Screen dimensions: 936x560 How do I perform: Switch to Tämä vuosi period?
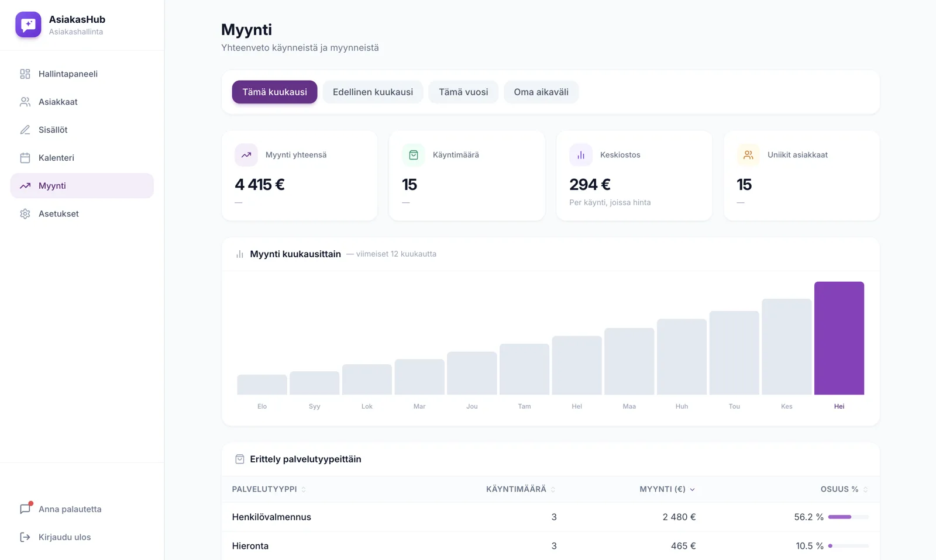[463, 92]
